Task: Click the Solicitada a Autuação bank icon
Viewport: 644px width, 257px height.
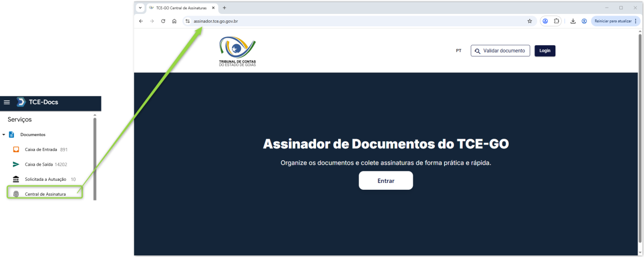Action: pyautogui.click(x=16, y=179)
